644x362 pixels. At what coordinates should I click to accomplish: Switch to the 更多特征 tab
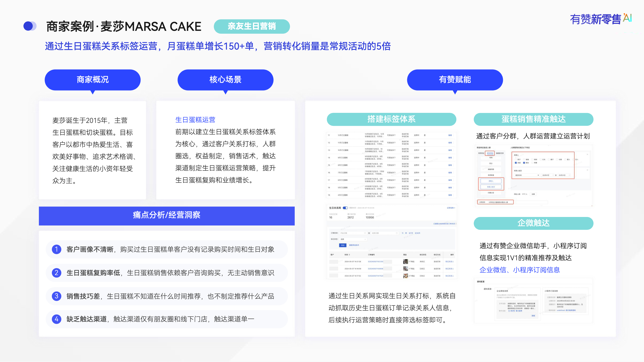490,153
